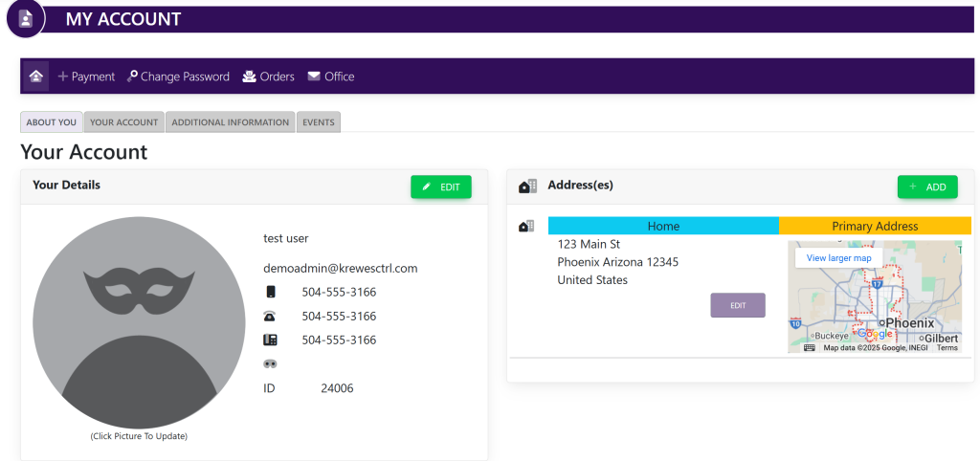Viewport: 980px width, 461px height.
Task: Click the keyboard shortcuts icon on map
Action: [x=810, y=348]
